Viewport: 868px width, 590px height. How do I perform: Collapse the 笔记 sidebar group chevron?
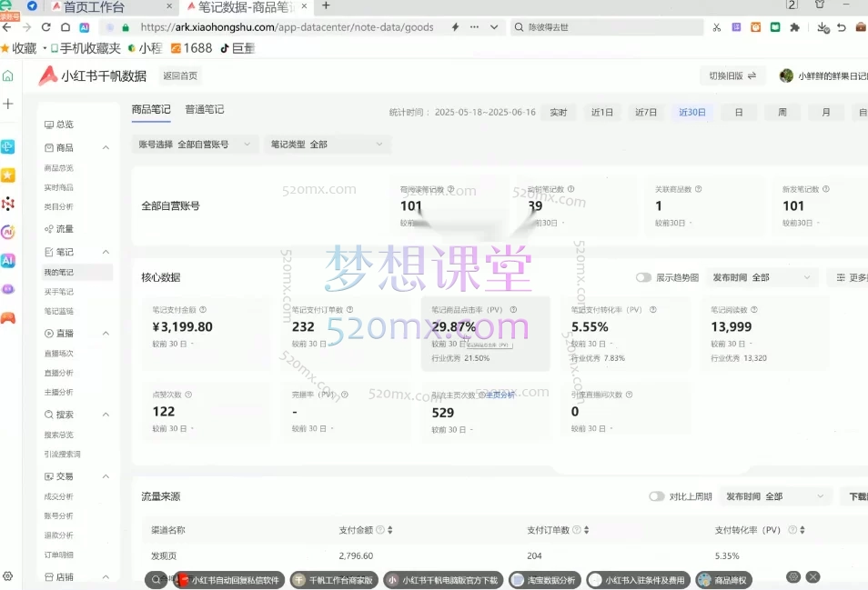point(106,252)
